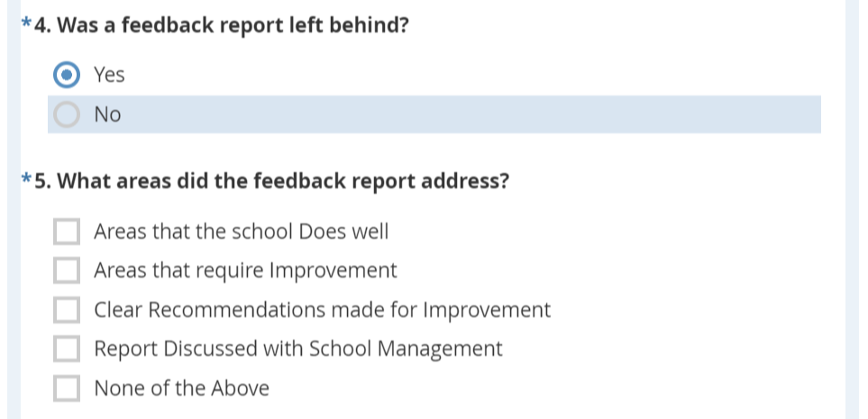868x419 pixels.
Task: Choose the "No" radio button
Action: click(x=67, y=115)
